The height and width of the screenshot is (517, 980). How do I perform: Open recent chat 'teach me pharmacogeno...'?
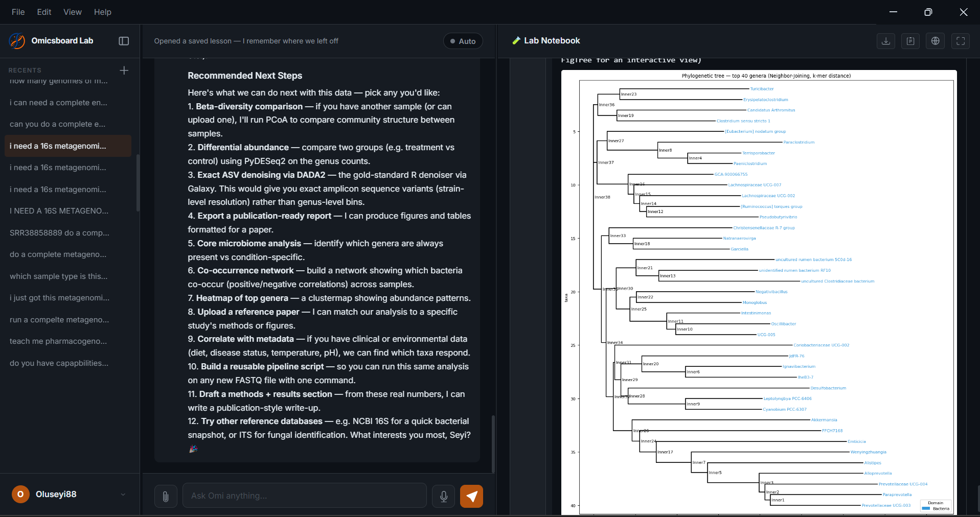pos(67,341)
